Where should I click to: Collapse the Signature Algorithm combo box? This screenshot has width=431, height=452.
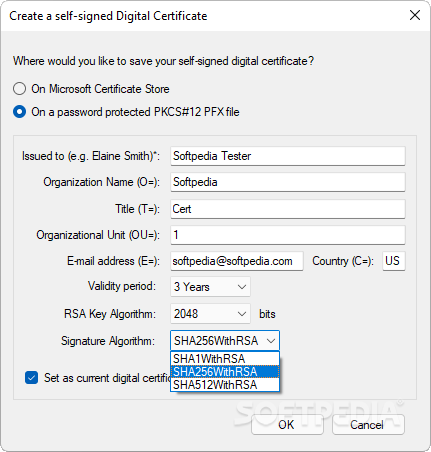(x=225, y=341)
